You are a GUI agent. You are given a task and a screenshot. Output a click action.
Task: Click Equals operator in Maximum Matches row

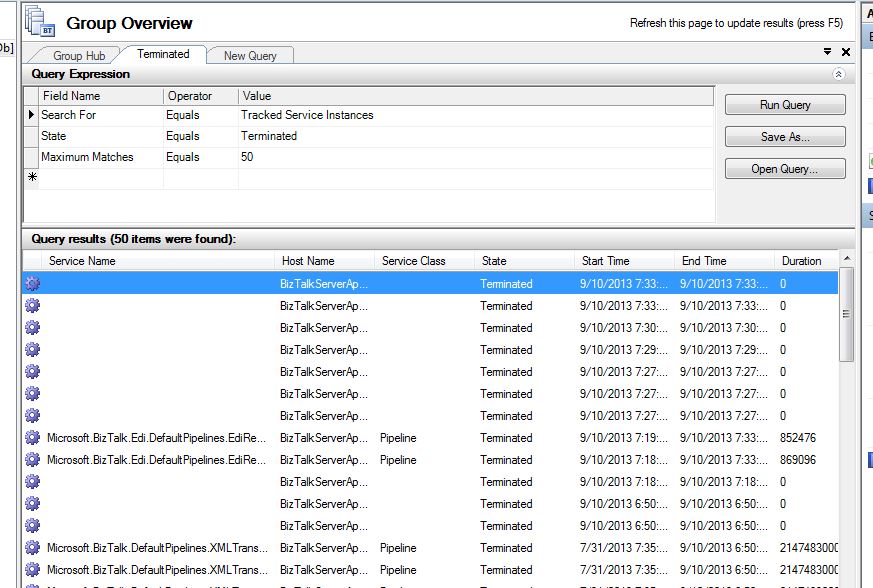(x=201, y=157)
